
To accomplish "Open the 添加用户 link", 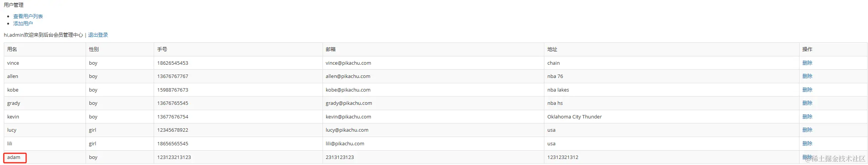I will pos(23,23).
